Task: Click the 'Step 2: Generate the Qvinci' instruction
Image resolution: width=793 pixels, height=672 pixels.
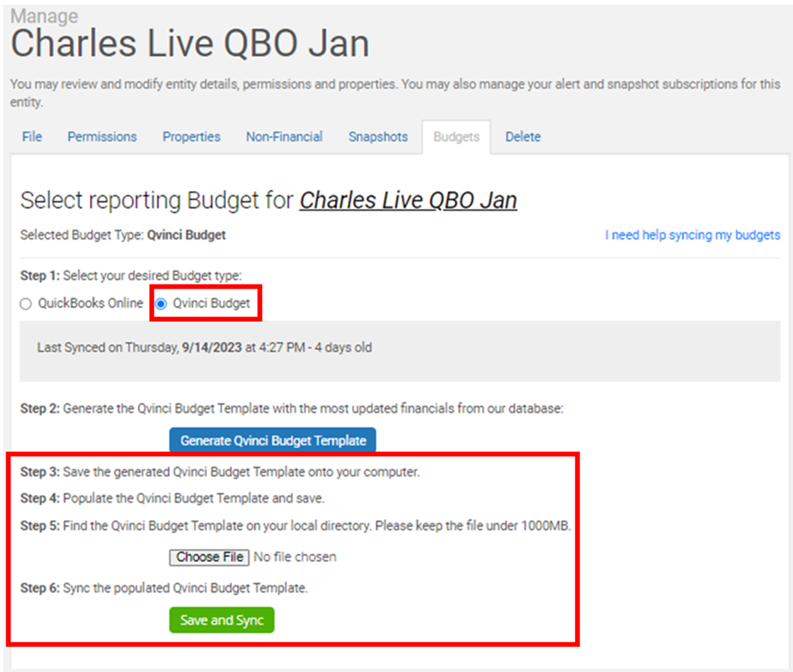Action: click(x=292, y=409)
